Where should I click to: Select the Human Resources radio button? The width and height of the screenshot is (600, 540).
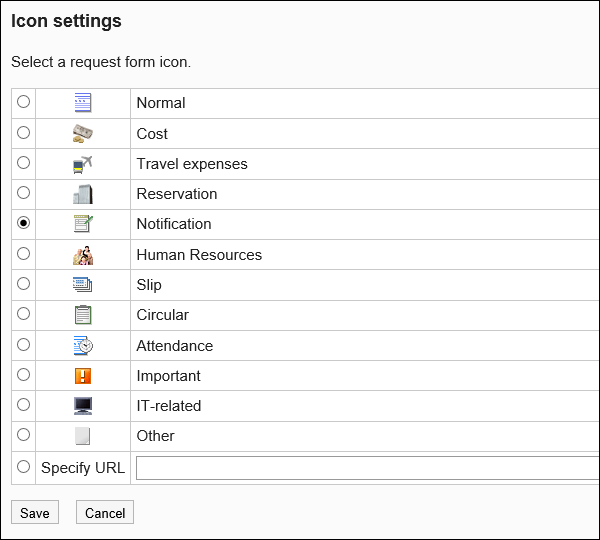point(23,253)
